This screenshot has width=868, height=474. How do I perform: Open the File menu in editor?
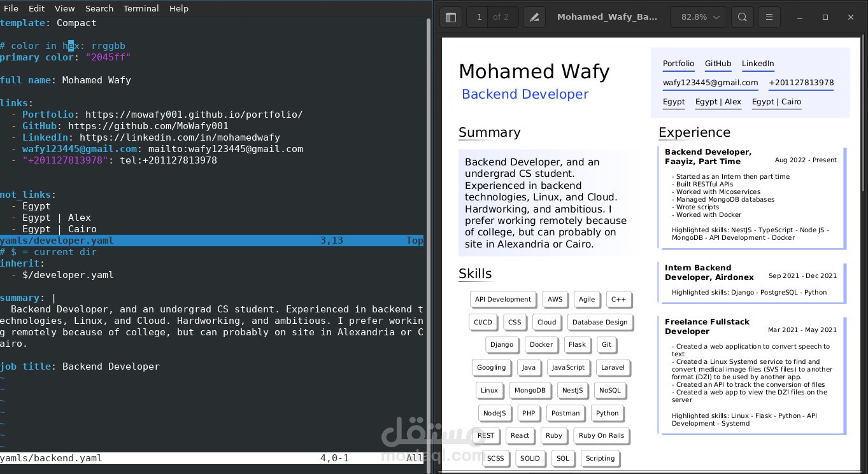pyautogui.click(x=11, y=8)
